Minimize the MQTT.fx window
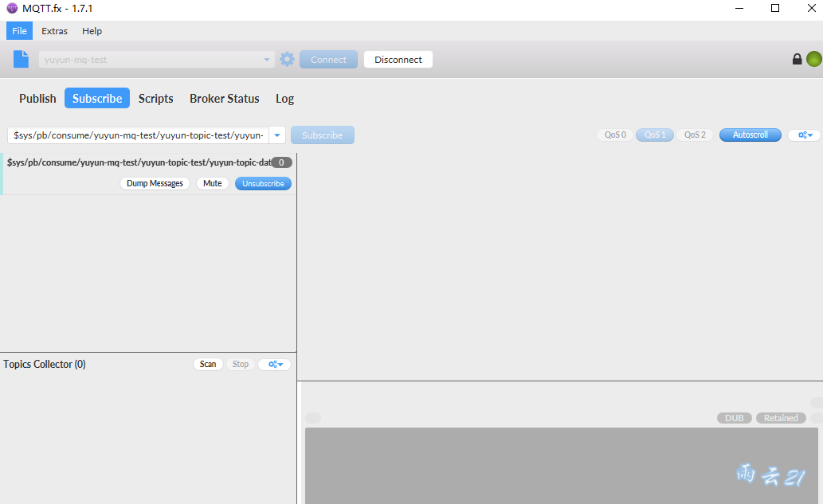This screenshot has height=504, width=823. click(x=739, y=9)
